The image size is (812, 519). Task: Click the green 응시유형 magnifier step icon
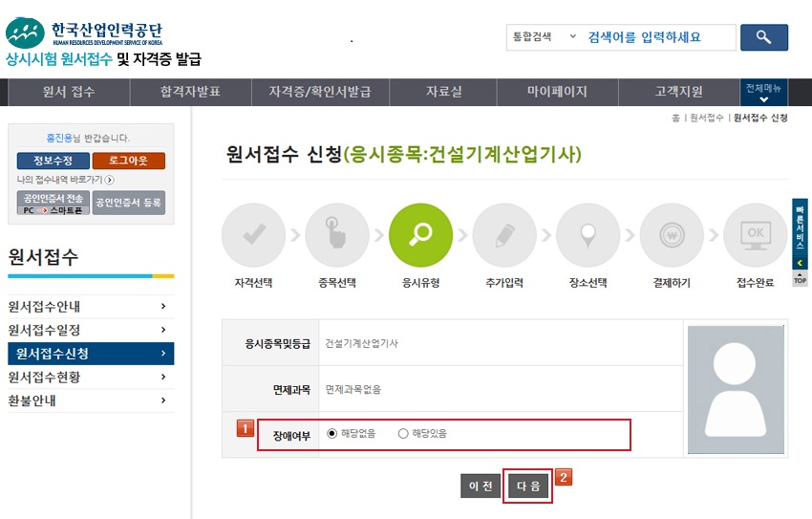pos(420,235)
